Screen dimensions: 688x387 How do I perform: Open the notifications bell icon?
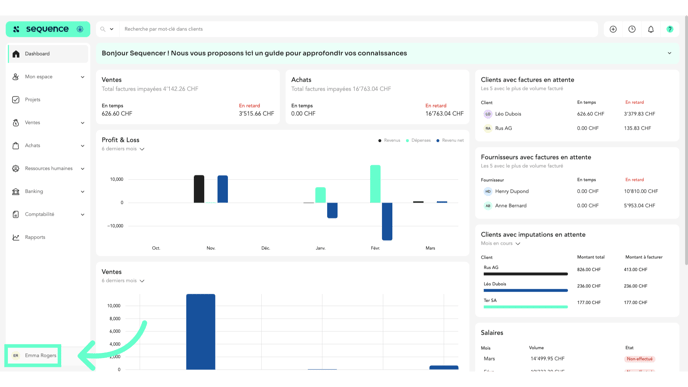(651, 29)
